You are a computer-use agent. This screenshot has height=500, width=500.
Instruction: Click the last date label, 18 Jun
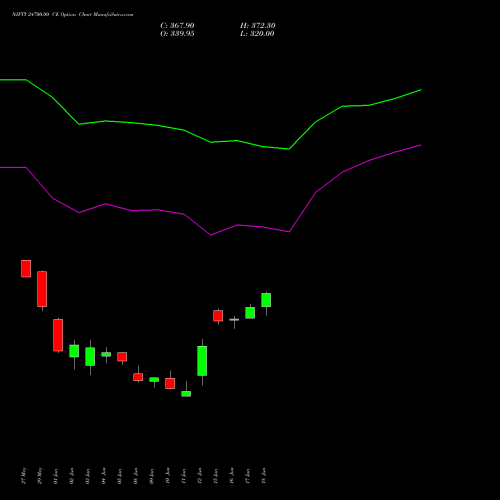pos(264,476)
